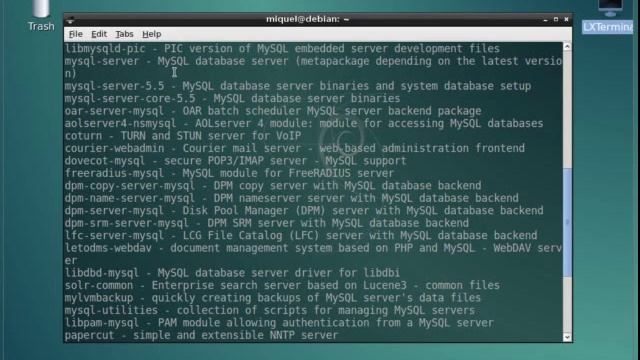Click the 'aolserver4-nsmysql' package line
The image size is (640, 360).
[304, 123]
